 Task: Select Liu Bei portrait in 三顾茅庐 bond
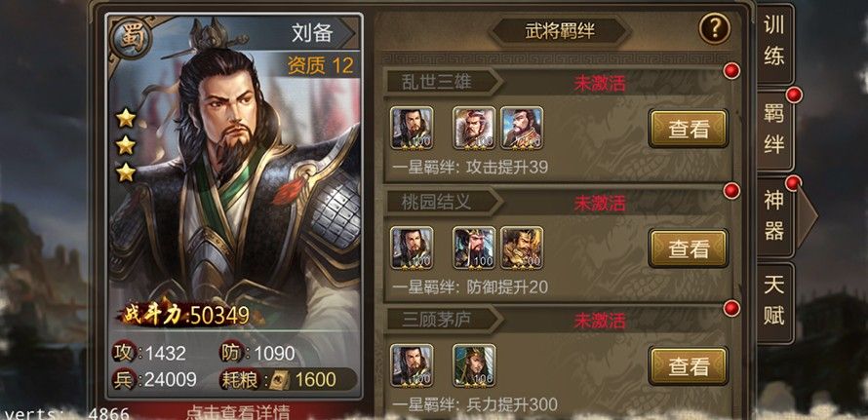coord(412,365)
